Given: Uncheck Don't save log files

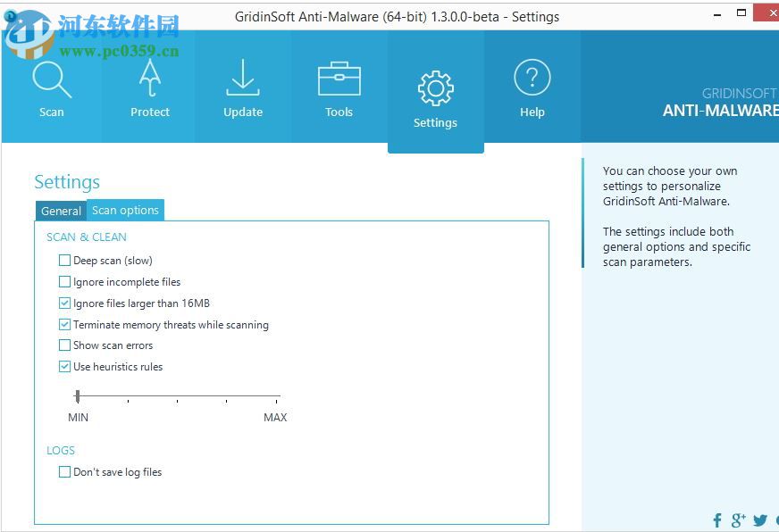Looking at the screenshot, I should [x=64, y=471].
